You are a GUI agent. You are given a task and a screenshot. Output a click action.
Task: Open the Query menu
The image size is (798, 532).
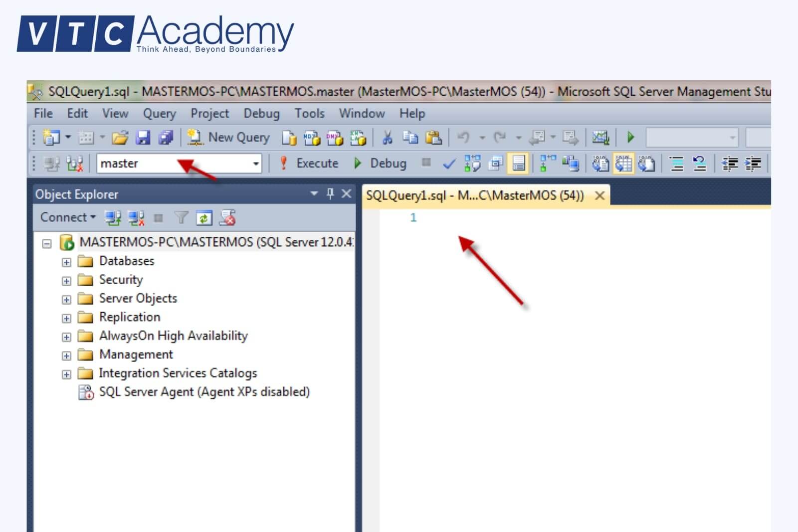pos(159,114)
